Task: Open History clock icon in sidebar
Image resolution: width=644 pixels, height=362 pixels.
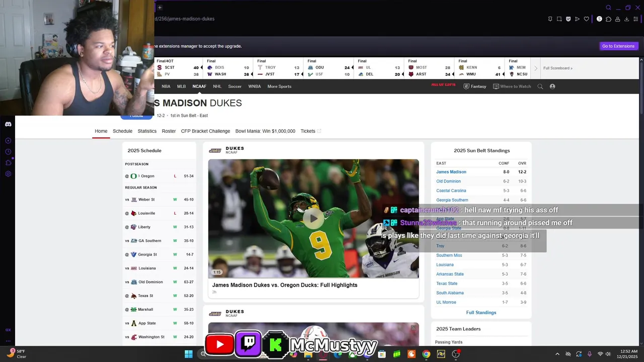Action: point(8,152)
